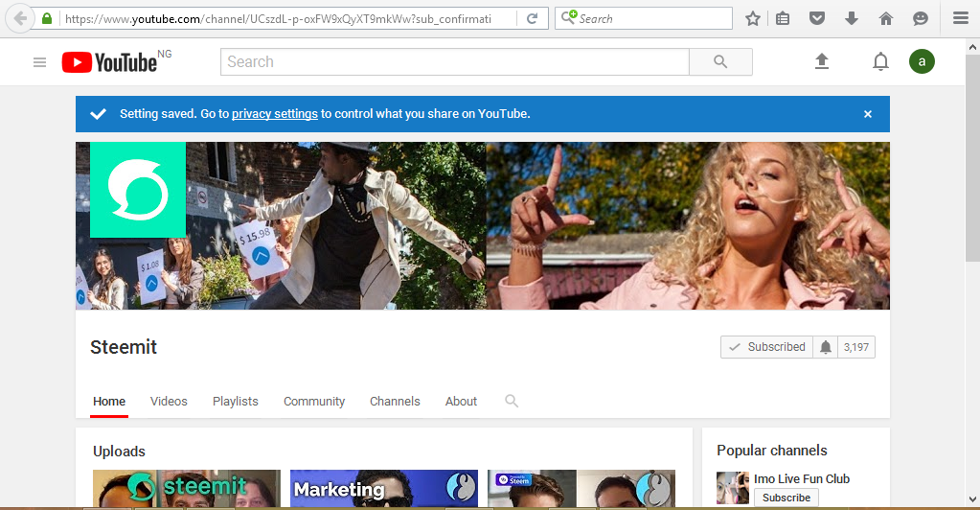Screen dimensions: 980x510
Task: Click the browser address bar URL
Action: (278, 19)
